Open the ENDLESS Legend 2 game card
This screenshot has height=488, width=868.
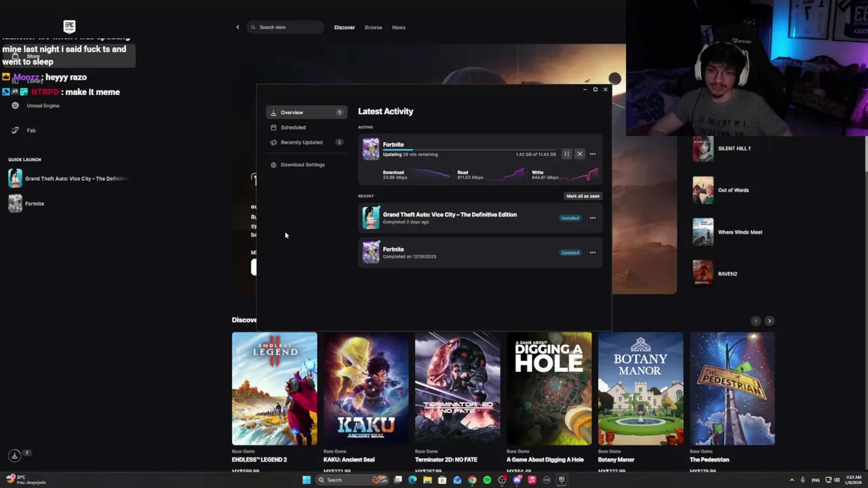(274, 389)
